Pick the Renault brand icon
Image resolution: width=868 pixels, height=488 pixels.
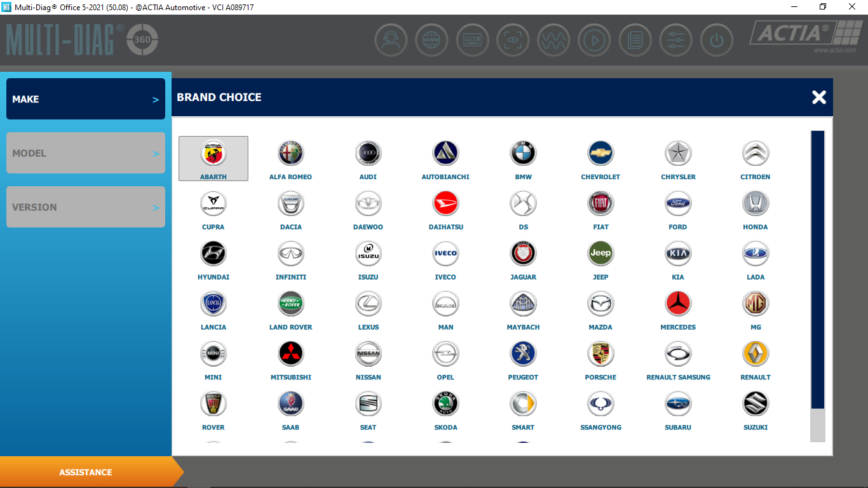click(x=756, y=354)
